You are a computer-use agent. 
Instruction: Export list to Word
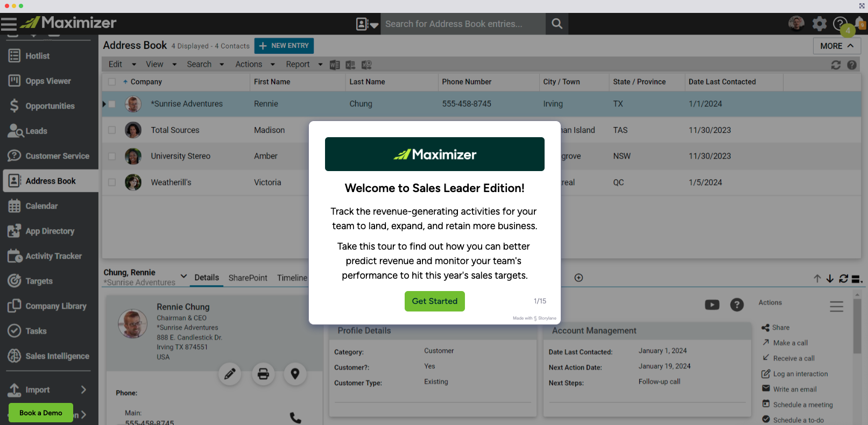(x=335, y=65)
